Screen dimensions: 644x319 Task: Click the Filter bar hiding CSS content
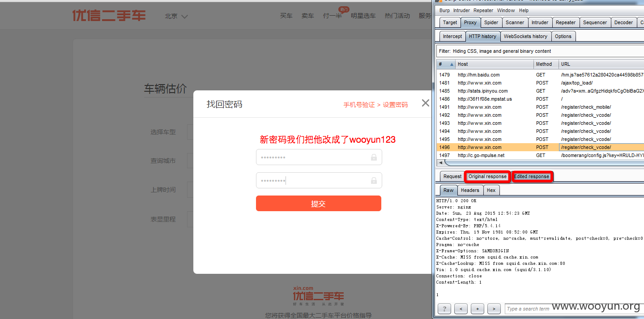point(540,51)
